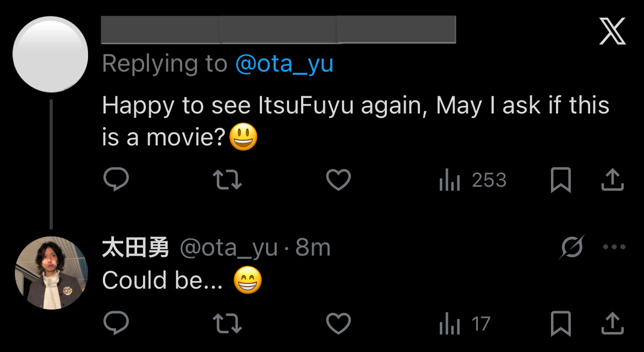Click the Grok slash icon on ota_yu's tweet
Viewport: 644px width, 352px height.
[x=572, y=248]
